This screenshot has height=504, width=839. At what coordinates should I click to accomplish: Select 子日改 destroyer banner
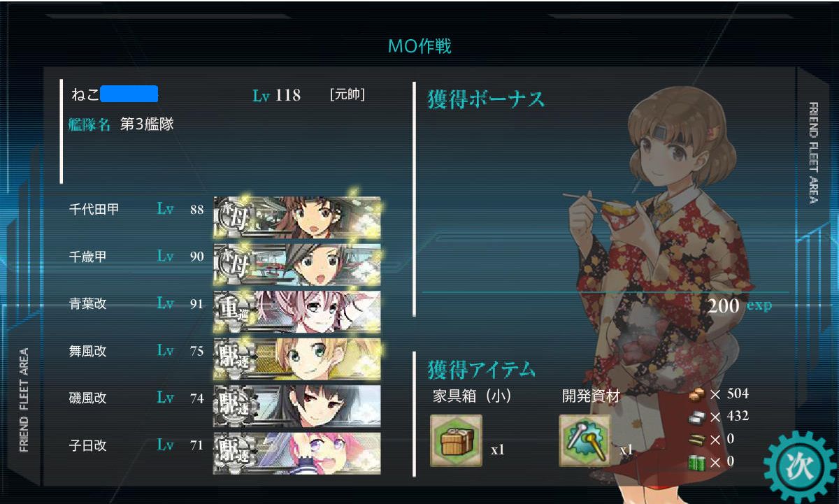[297, 445]
